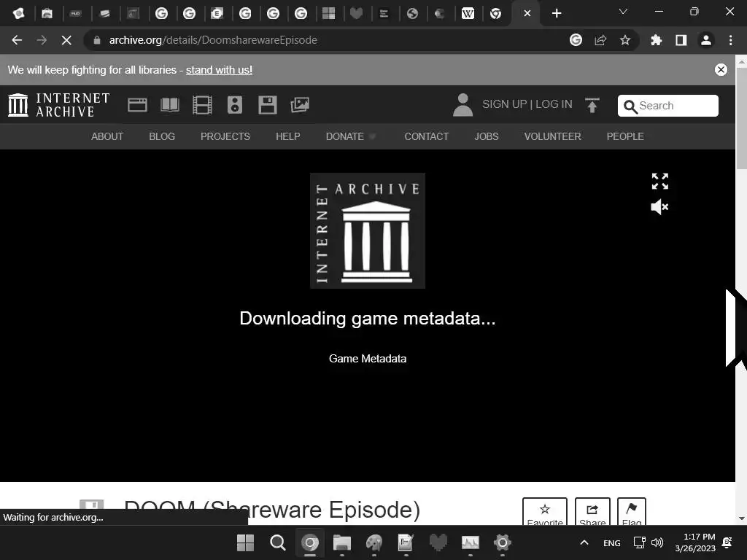
Task: Open the Video film strip icon
Action: (x=202, y=105)
